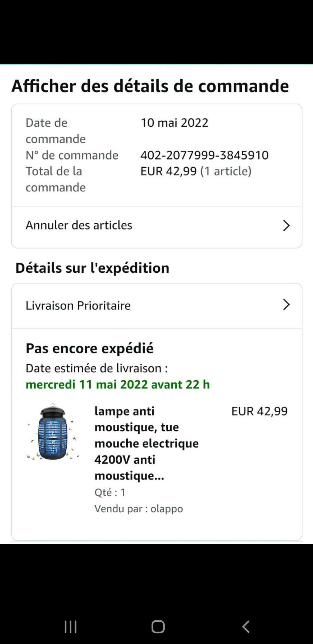313x644 pixels.
Task: Open the recent apps icon
Action: point(70,627)
